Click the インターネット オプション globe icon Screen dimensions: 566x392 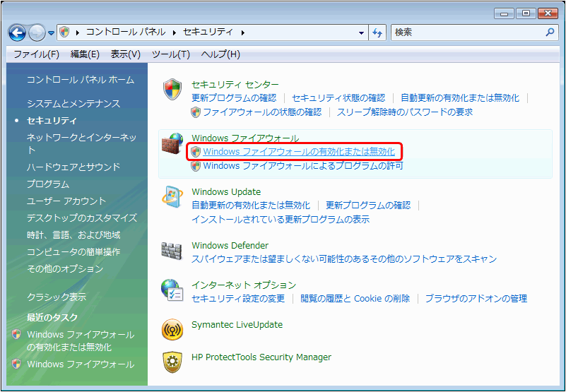click(172, 290)
